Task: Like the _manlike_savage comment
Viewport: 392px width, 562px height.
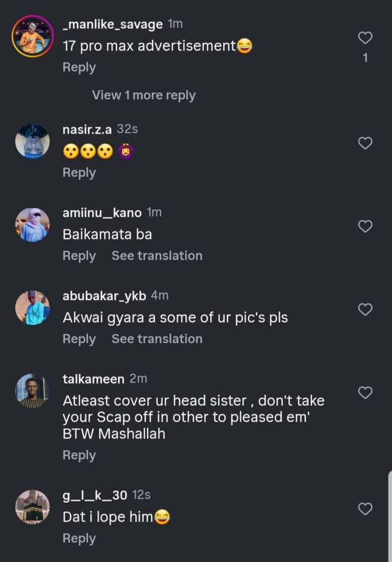Action: [x=365, y=38]
